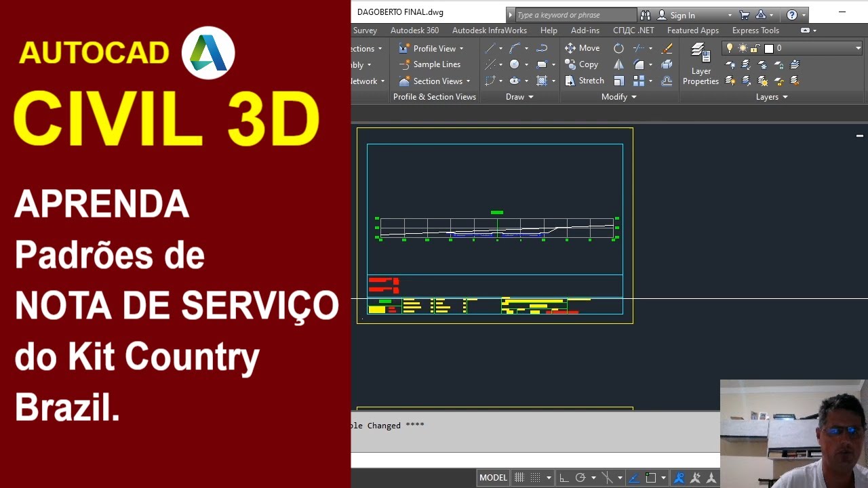The width and height of the screenshot is (868, 488).
Task: Toggle snap mode dotted grid icon
Action: (x=535, y=478)
